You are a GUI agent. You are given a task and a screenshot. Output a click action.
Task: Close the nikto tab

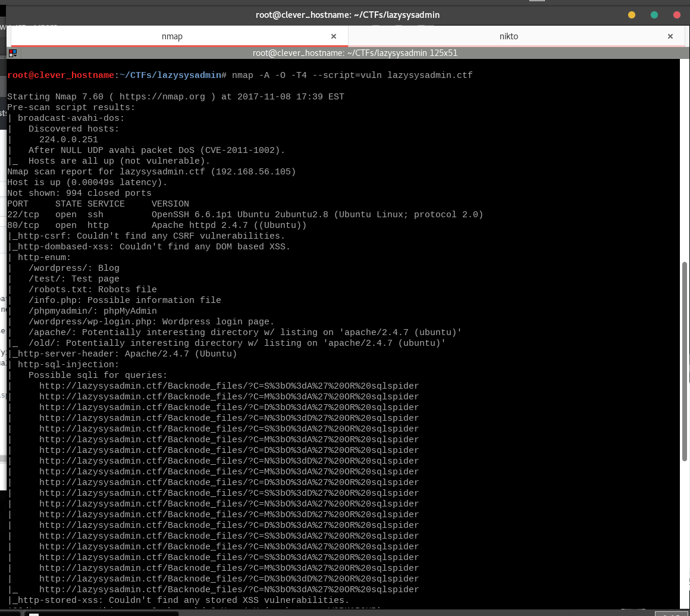click(670, 36)
